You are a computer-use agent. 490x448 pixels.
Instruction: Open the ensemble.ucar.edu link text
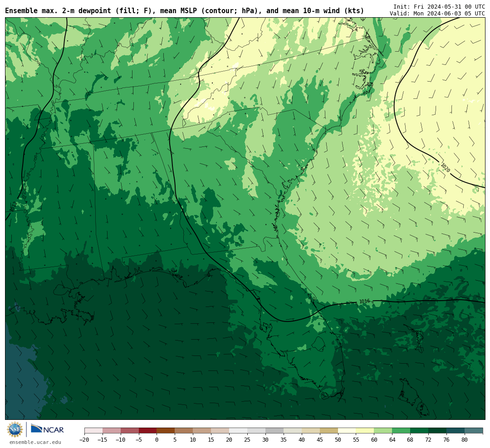click(x=35, y=442)
